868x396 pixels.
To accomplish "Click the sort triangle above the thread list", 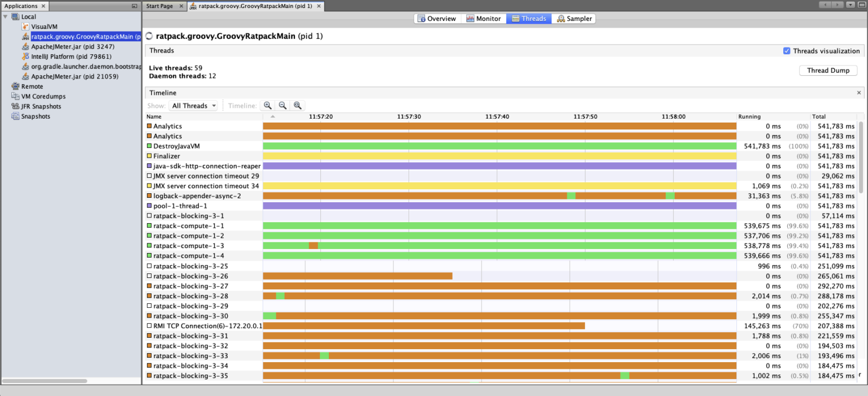I will coord(272,116).
